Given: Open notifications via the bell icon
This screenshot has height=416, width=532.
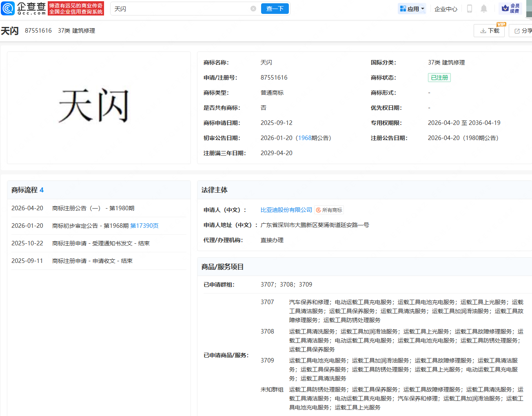Looking at the screenshot, I should (x=484, y=8).
